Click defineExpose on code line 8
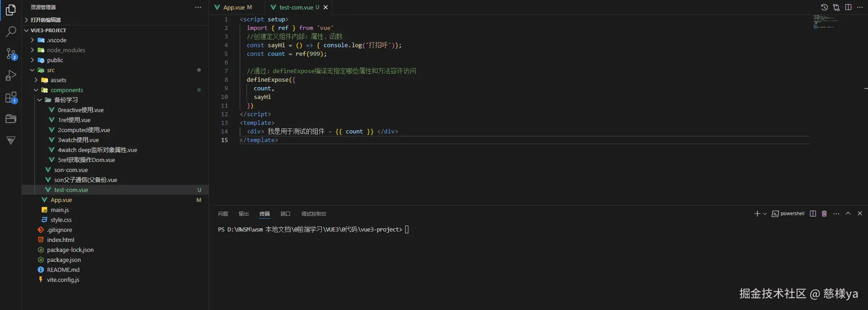The image size is (868, 310). (x=267, y=80)
